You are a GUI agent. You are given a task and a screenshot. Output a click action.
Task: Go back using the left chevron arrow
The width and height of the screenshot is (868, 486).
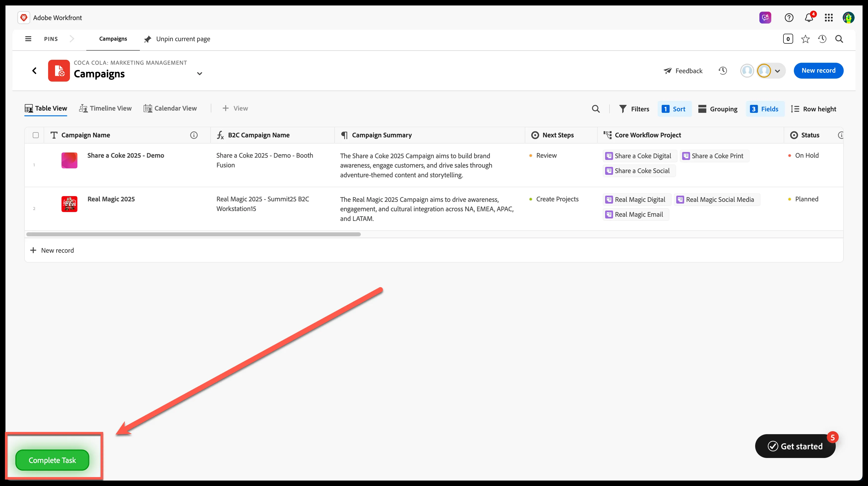tap(34, 70)
